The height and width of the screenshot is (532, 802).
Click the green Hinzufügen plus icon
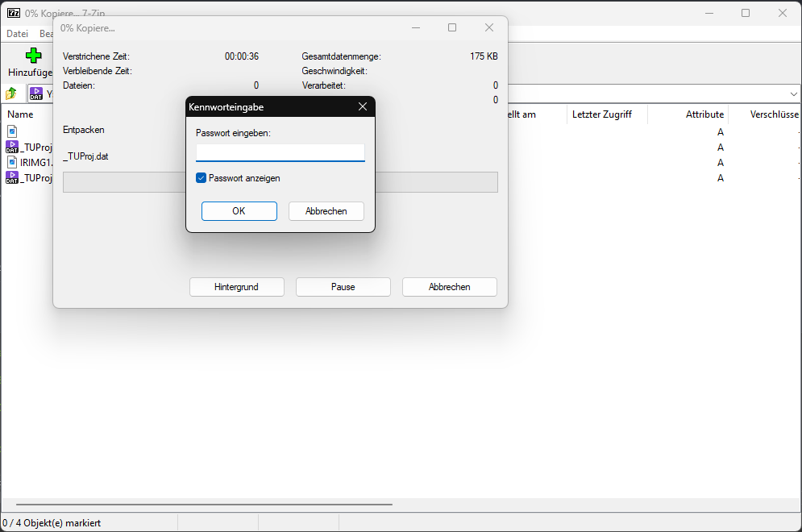click(33, 56)
